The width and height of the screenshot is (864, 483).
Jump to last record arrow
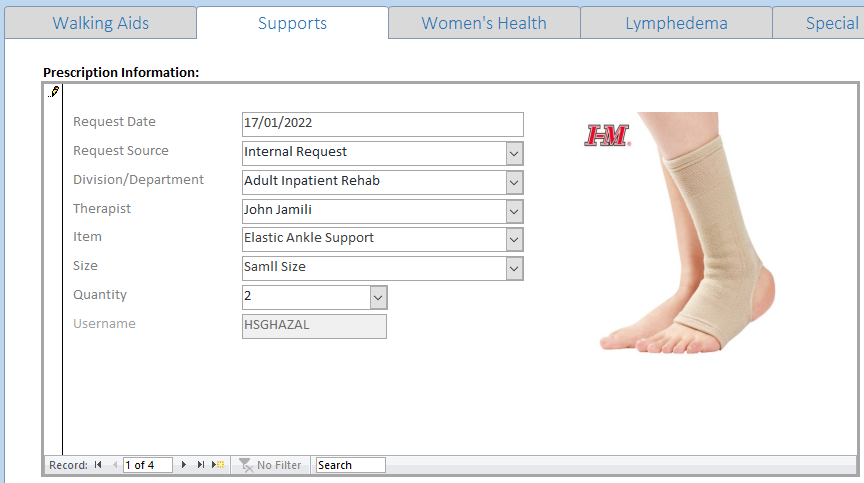201,465
